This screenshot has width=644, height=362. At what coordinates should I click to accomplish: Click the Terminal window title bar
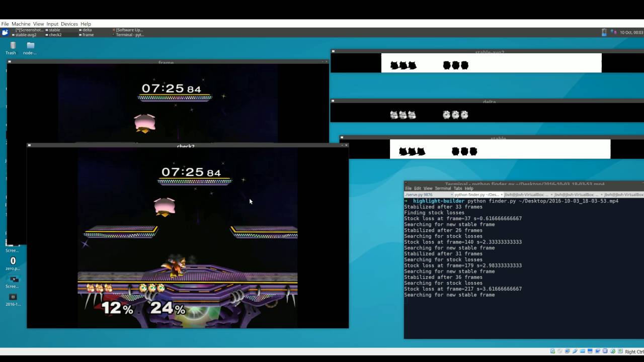[x=524, y=183]
